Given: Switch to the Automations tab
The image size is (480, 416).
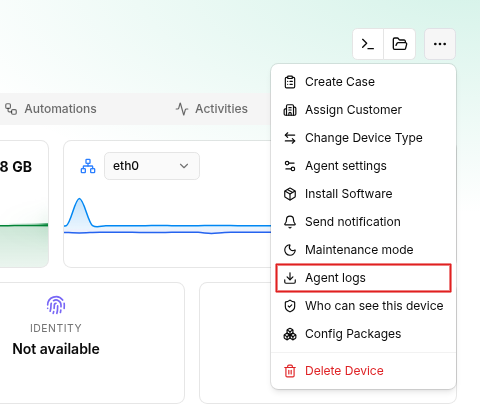Looking at the screenshot, I should (x=51, y=109).
